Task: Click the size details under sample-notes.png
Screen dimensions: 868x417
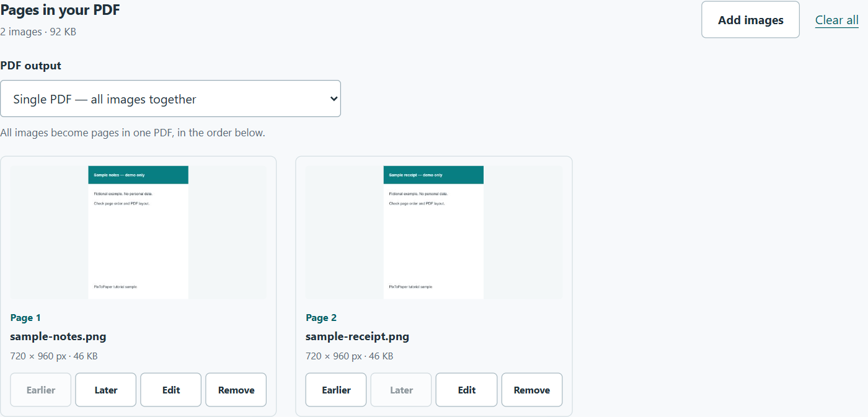Action: [x=54, y=356]
